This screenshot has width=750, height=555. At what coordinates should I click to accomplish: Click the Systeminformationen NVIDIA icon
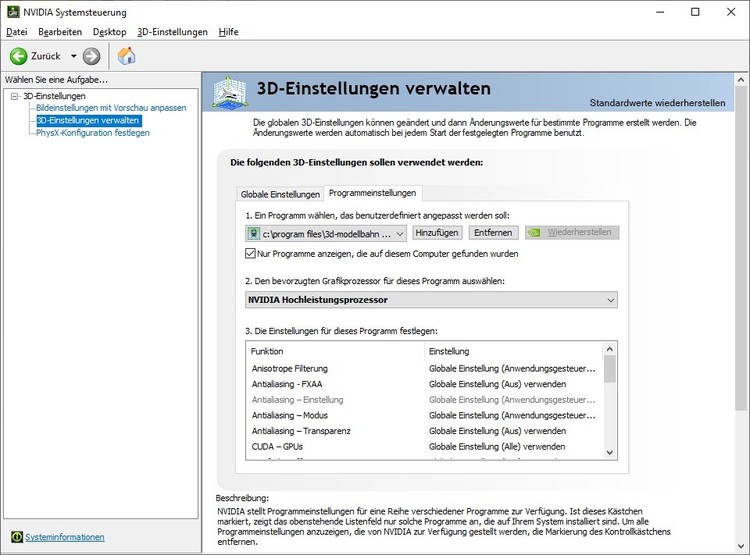pos(16,537)
